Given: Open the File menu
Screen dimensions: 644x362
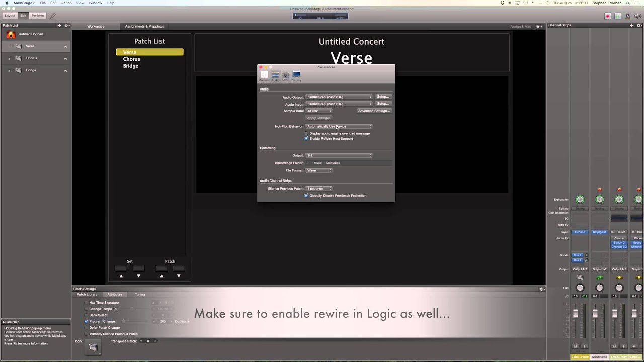Looking at the screenshot, I should pyautogui.click(x=43, y=3).
